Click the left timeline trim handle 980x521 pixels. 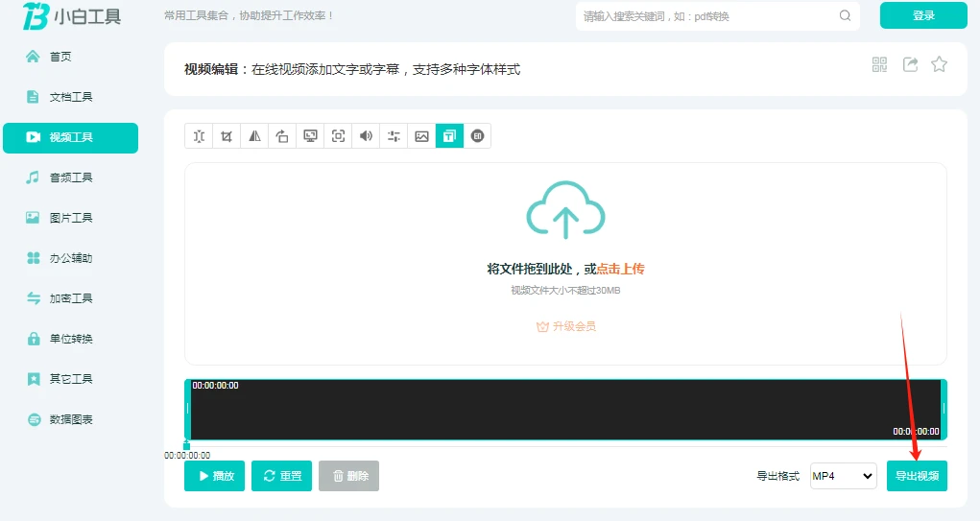click(x=187, y=409)
